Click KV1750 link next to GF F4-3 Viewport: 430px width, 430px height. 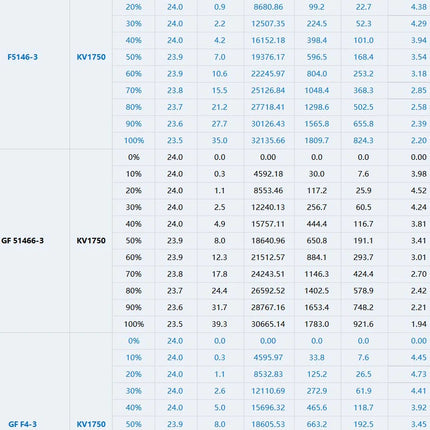tap(91, 424)
